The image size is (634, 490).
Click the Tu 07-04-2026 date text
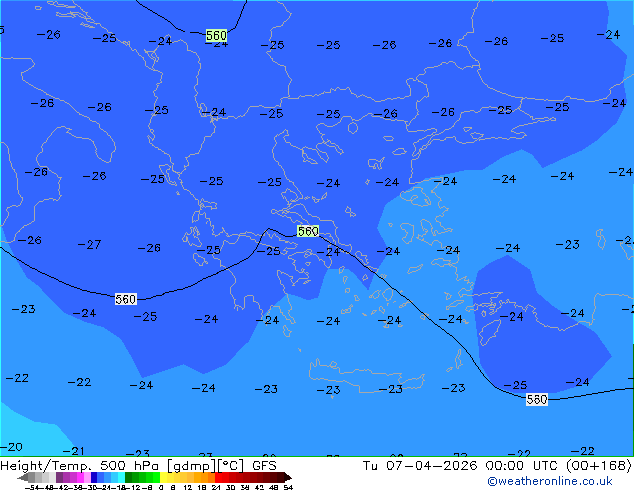point(420,466)
